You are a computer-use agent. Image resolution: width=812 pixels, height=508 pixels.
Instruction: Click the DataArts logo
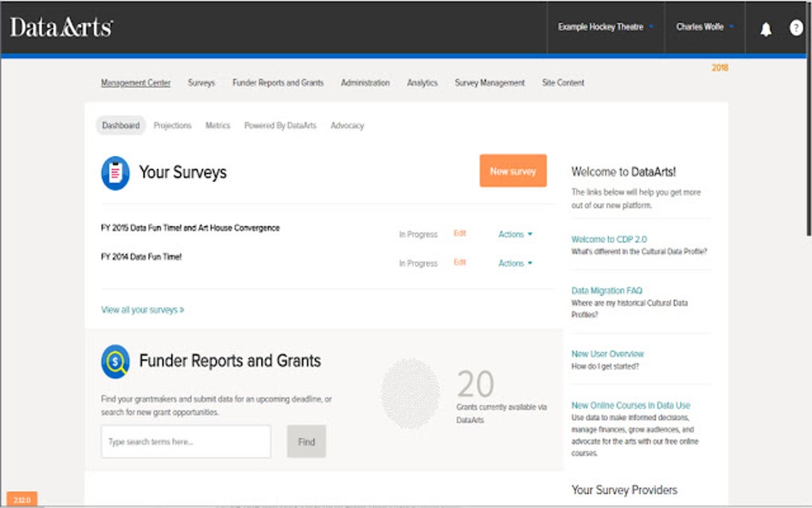pos(60,25)
